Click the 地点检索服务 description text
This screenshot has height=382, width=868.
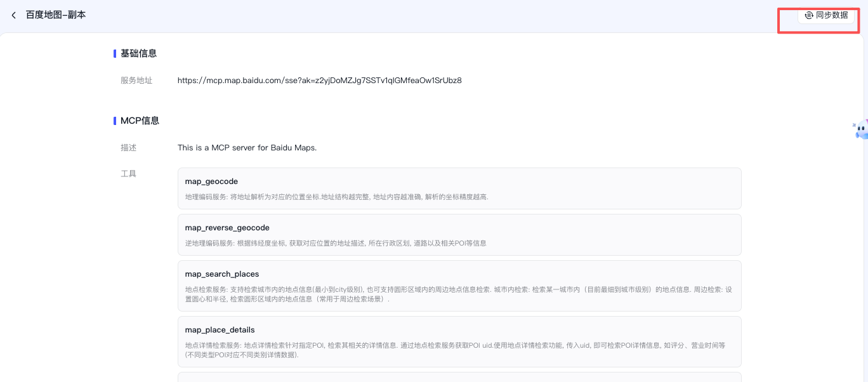pyautogui.click(x=458, y=294)
